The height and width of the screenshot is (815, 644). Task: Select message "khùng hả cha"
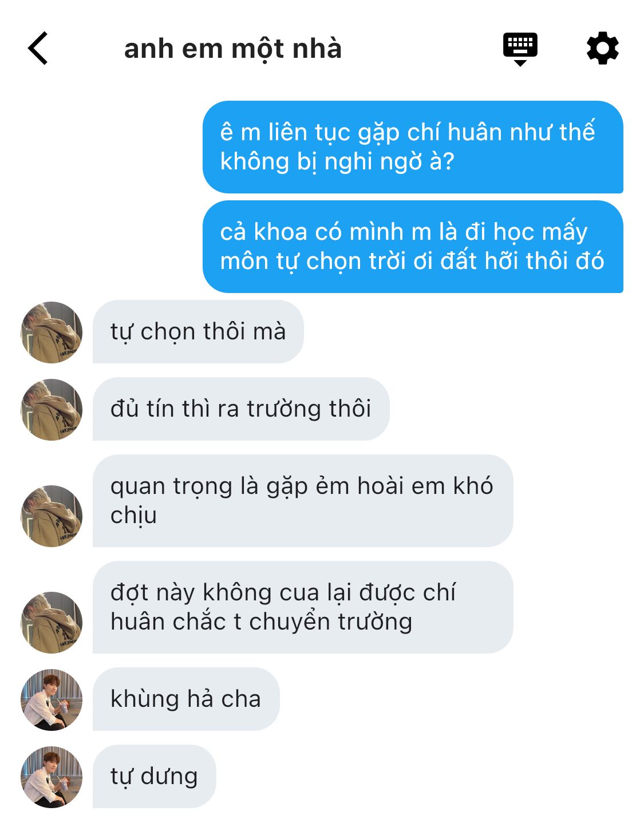pyautogui.click(x=186, y=699)
